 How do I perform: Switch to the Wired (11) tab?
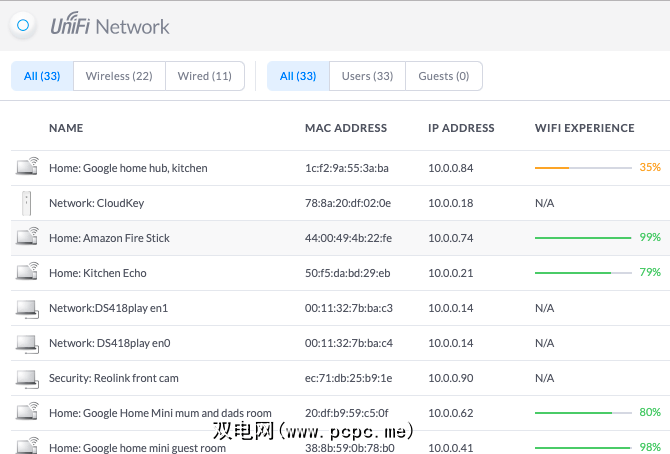tap(205, 76)
